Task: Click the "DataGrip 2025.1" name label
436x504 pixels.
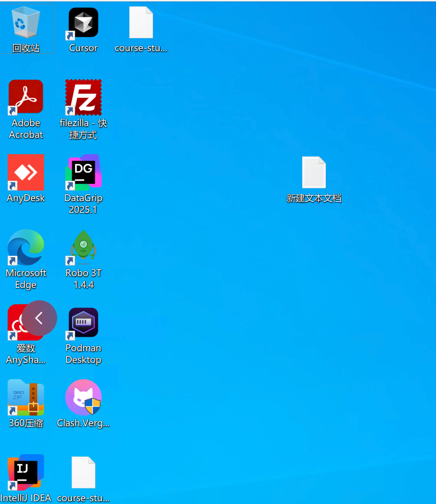Action: click(83, 204)
